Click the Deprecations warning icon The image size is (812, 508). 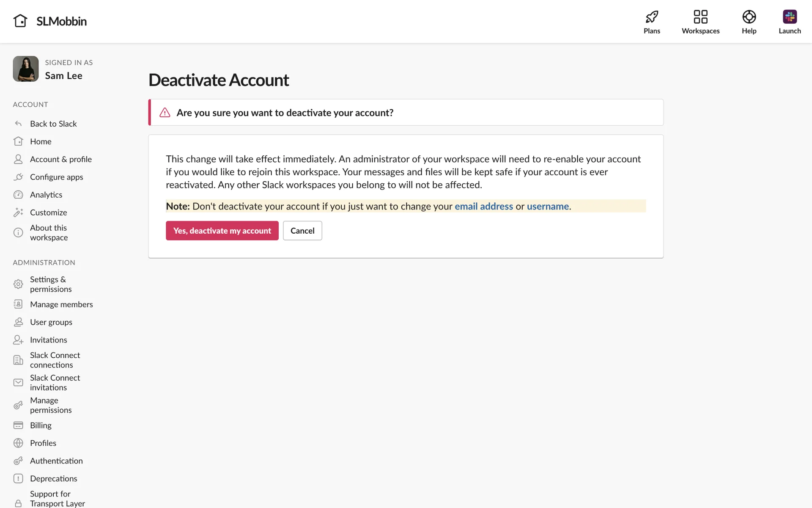(x=18, y=479)
